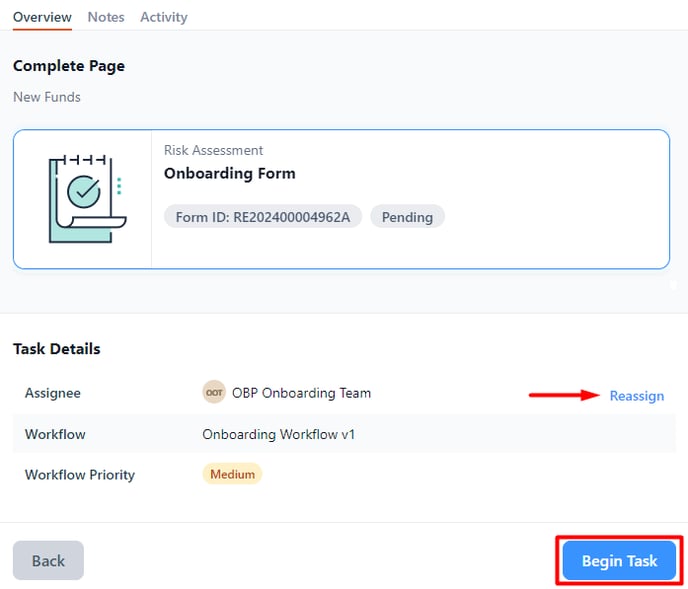Image resolution: width=688 pixels, height=589 pixels.
Task: Open the Activity tab
Action: (x=164, y=17)
